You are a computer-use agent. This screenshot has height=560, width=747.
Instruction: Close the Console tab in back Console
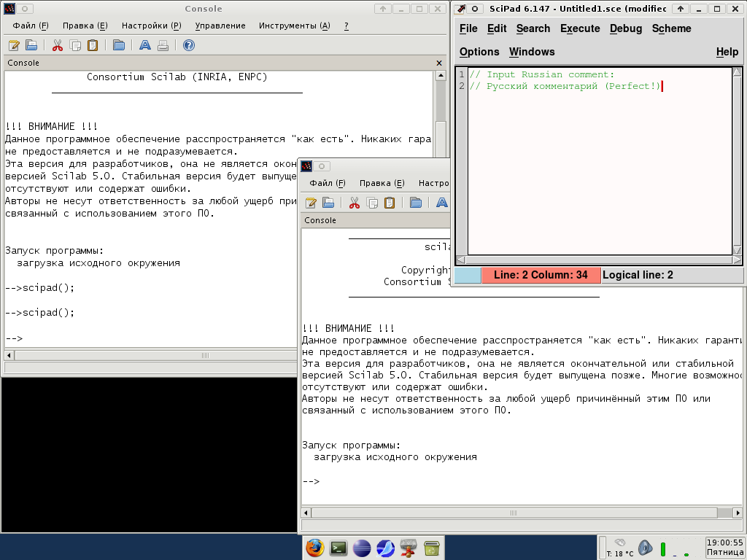point(439,63)
